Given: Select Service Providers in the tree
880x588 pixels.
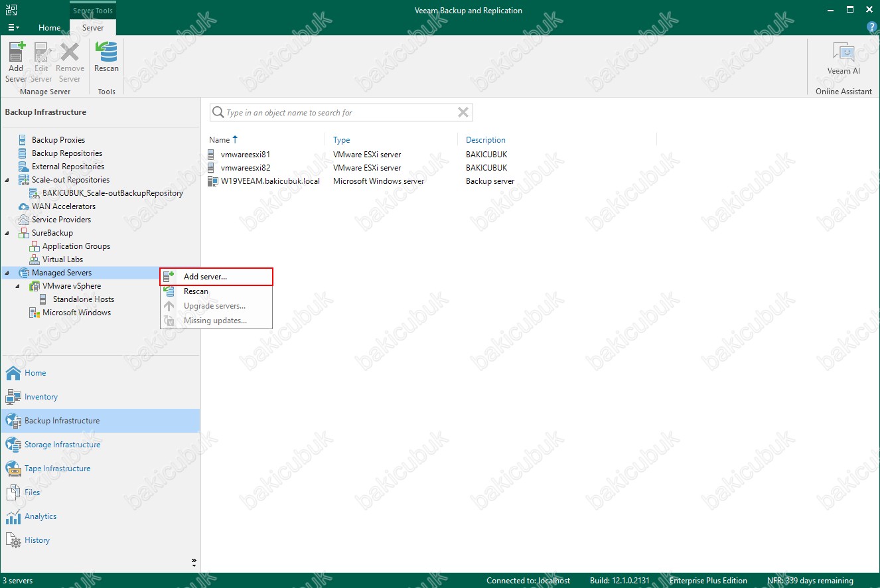Looking at the screenshot, I should click(x=61, y=220).
